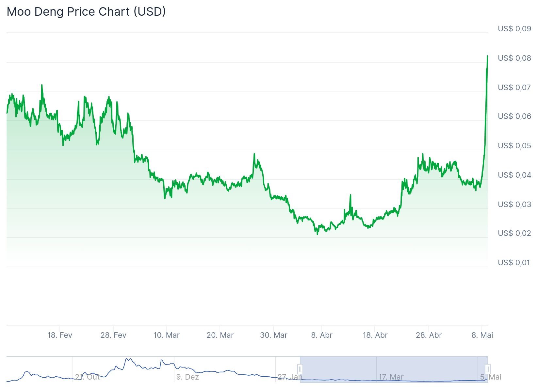This screenshot has width=537, height=392.
Task: Click the 28. Fev date label
Action: point(113,335)
